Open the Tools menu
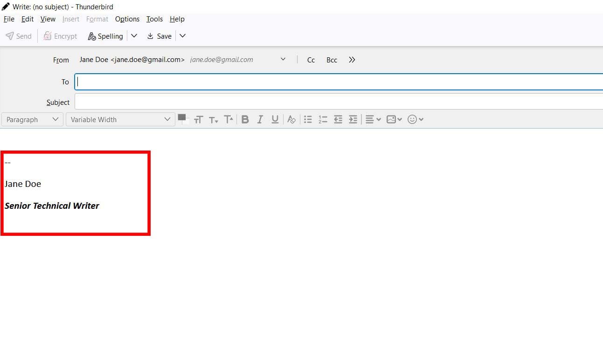 tap(154, 19)
